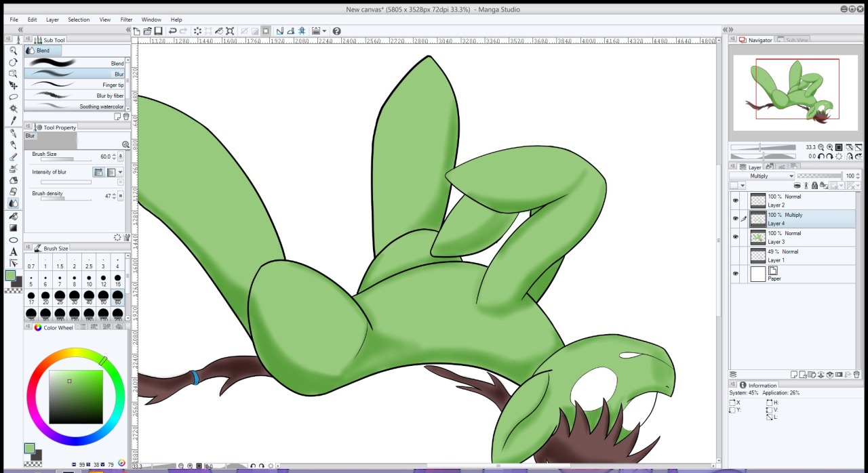Choose the Gradient tool
Screen dimensions: 868x473
point(13,228)
